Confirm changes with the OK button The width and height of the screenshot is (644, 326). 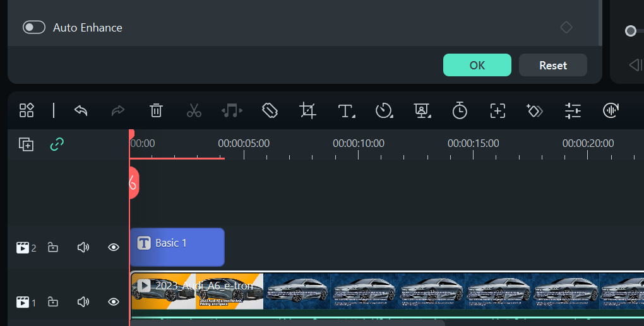(477, 65)
